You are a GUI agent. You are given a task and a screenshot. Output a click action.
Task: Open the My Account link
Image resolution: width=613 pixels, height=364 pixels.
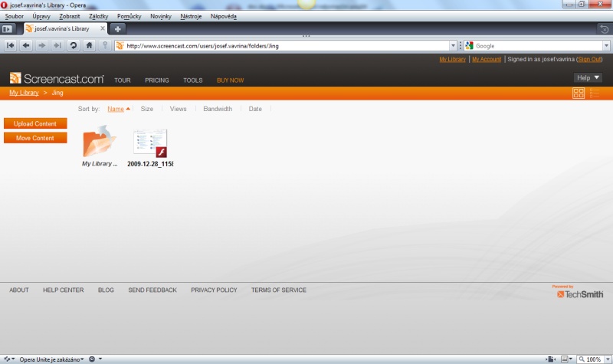[x=487, y=60]
